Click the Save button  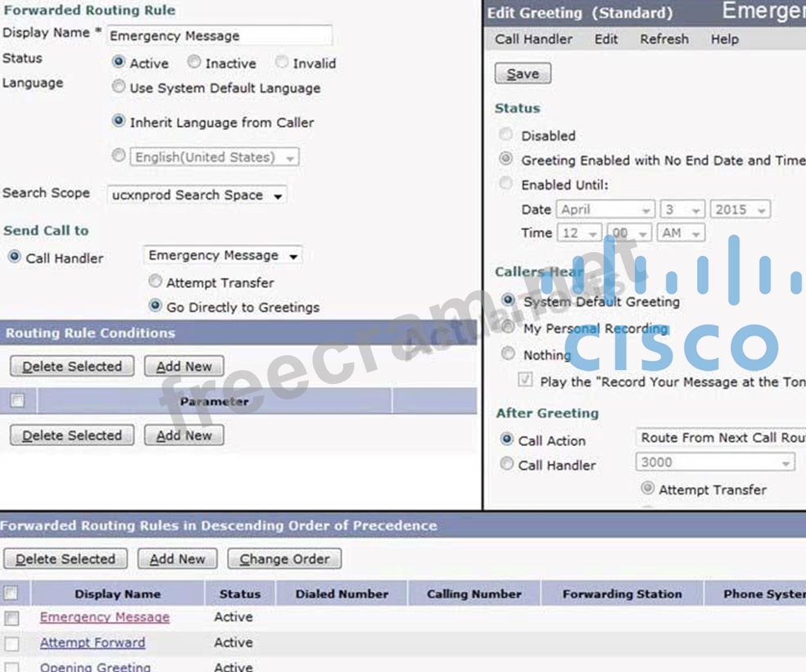click(x=523, y=74)
